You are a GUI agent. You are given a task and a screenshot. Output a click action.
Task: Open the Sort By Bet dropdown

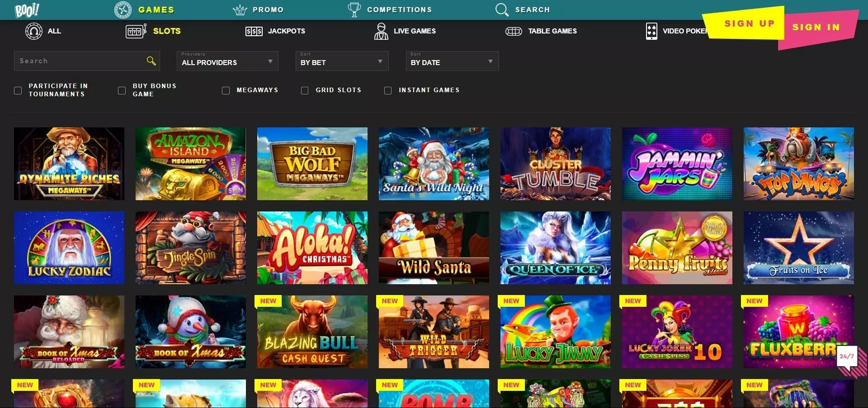[342, 61]
